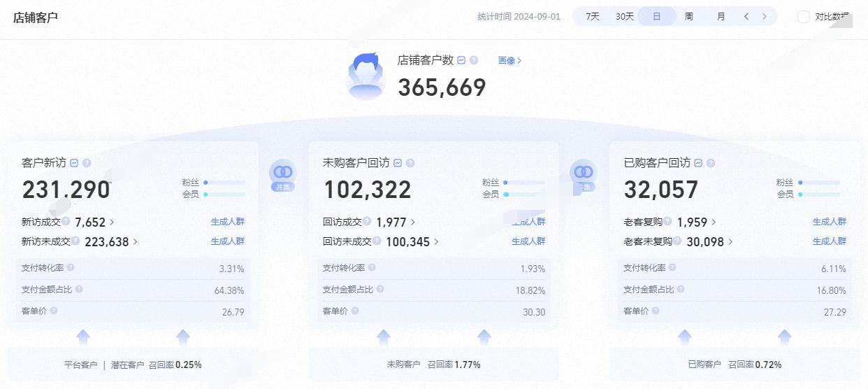Expand the 回访未成交 100,345 details arrow
The width and height of the screenshot is (868, 389).
point(437,241)
